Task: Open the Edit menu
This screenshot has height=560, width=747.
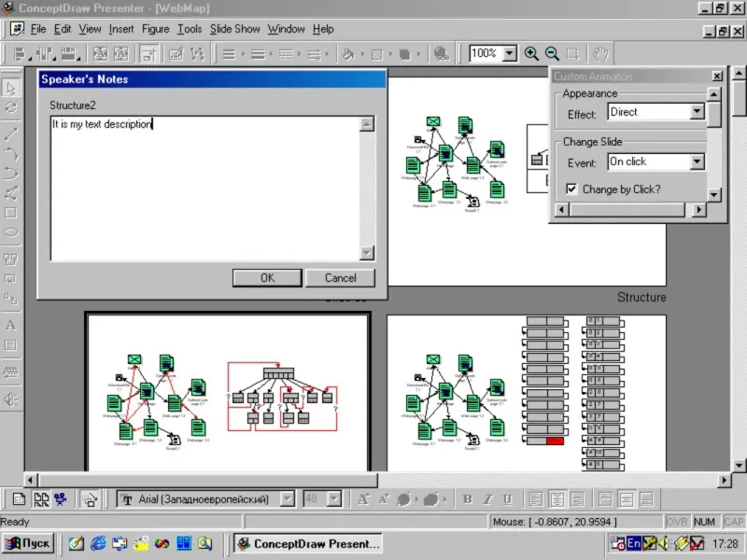Action: tap(63, 29)
